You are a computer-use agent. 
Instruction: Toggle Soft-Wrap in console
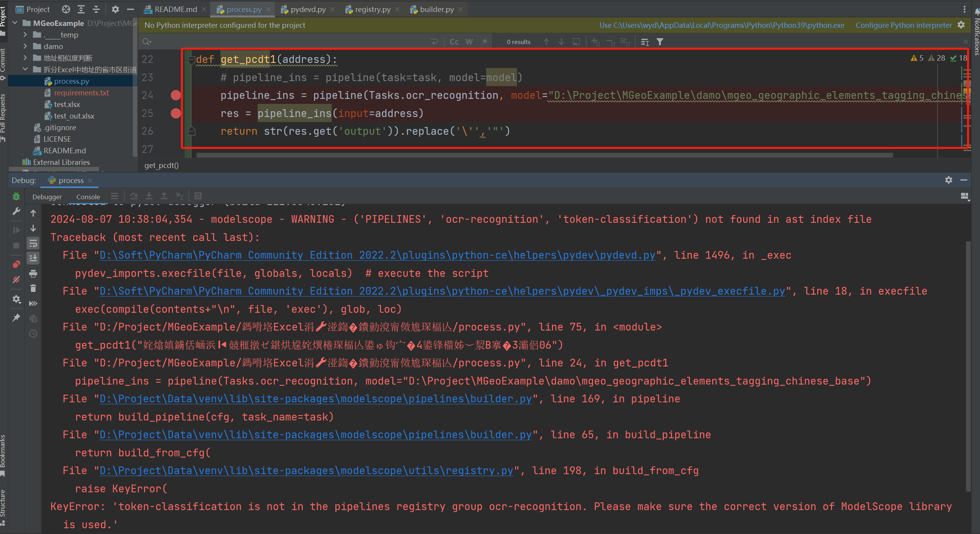click(x=33, y=243)
